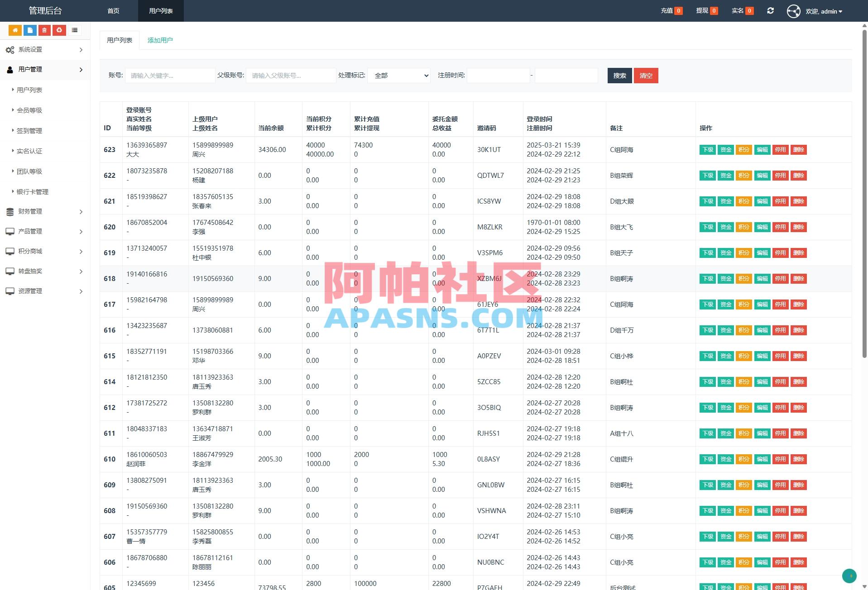Click the 搜索 search button

coord(619,76)
